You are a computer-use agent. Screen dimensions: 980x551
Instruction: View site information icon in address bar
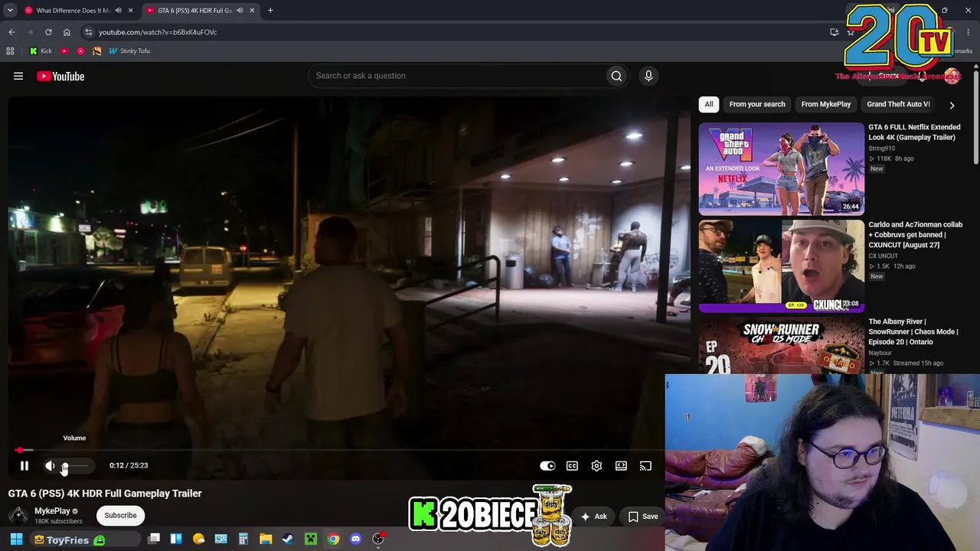point(88,32)
